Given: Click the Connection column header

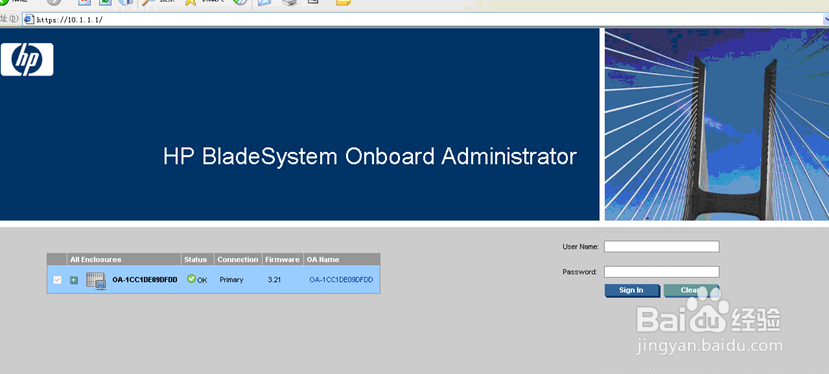Looking at the screenshot, I should tap(238, 259).
